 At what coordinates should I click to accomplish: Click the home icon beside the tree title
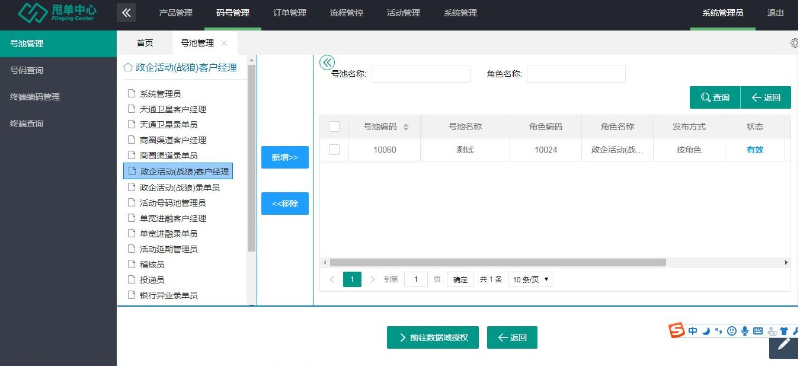128,68
